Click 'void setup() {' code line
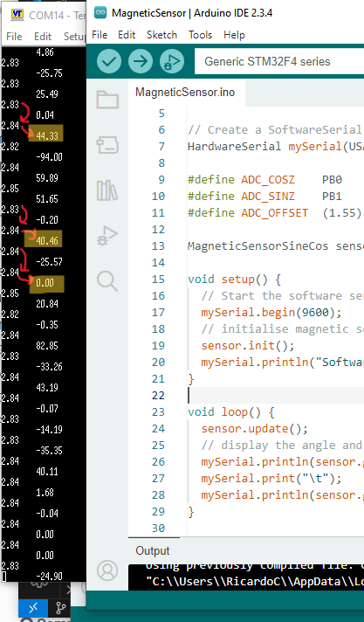Screen dimensions: 364x622 (x=234, y=280)
